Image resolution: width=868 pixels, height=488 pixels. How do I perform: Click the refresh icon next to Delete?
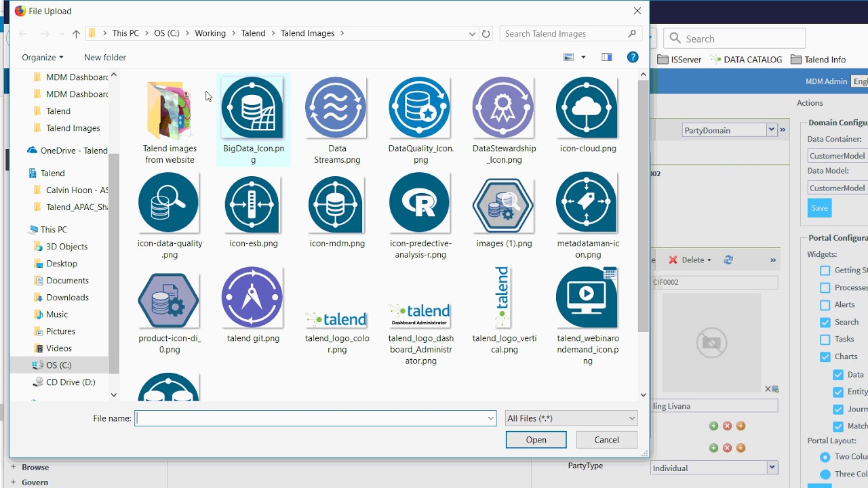click(x=728, y=260)
